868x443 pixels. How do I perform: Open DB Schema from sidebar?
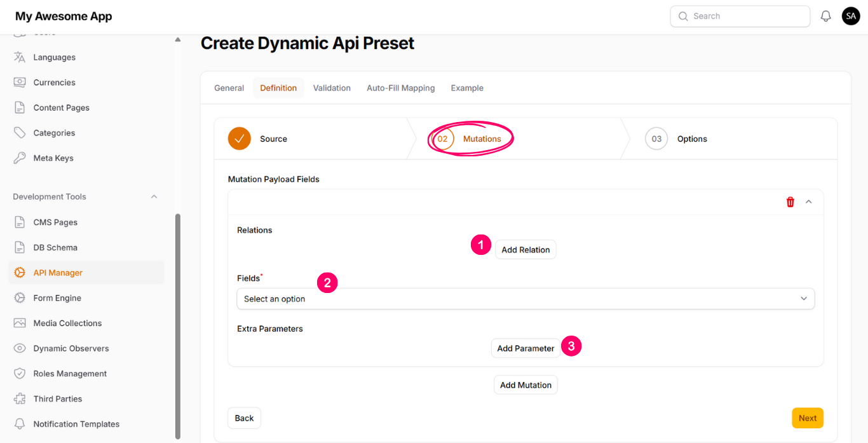[x=55, y=247]
